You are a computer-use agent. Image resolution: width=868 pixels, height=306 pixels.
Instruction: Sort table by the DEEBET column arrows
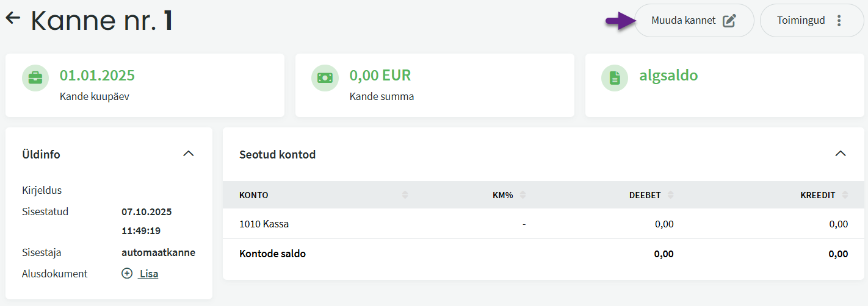coord(671,195)
